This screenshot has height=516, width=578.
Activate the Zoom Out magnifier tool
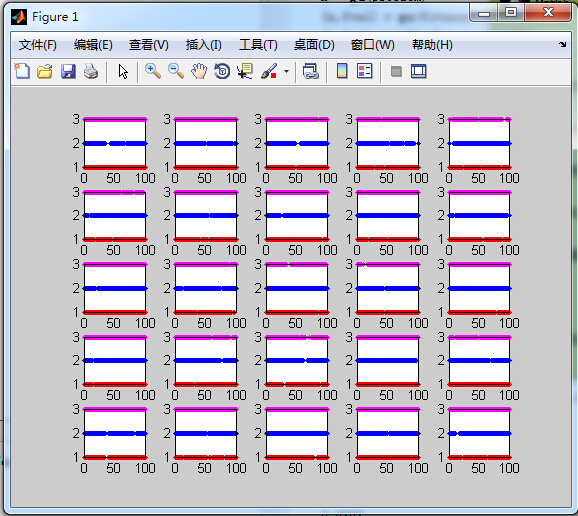[x=176, y=71]
